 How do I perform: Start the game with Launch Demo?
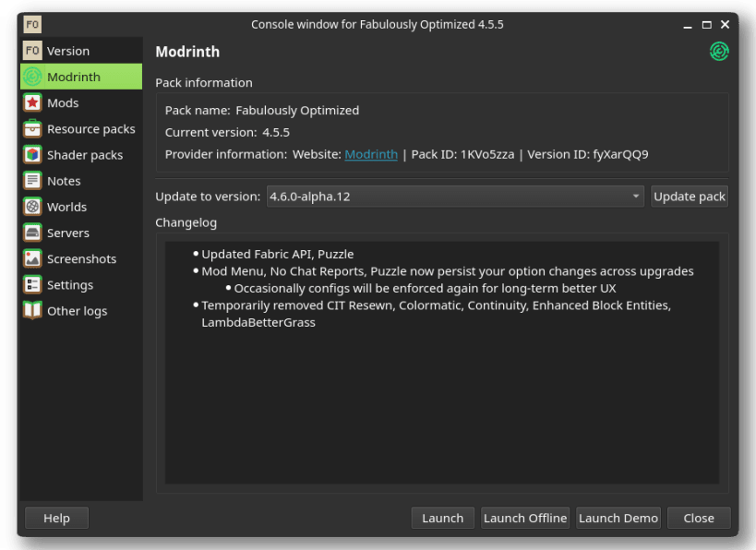pyautogui.click(x=618, y=519)
